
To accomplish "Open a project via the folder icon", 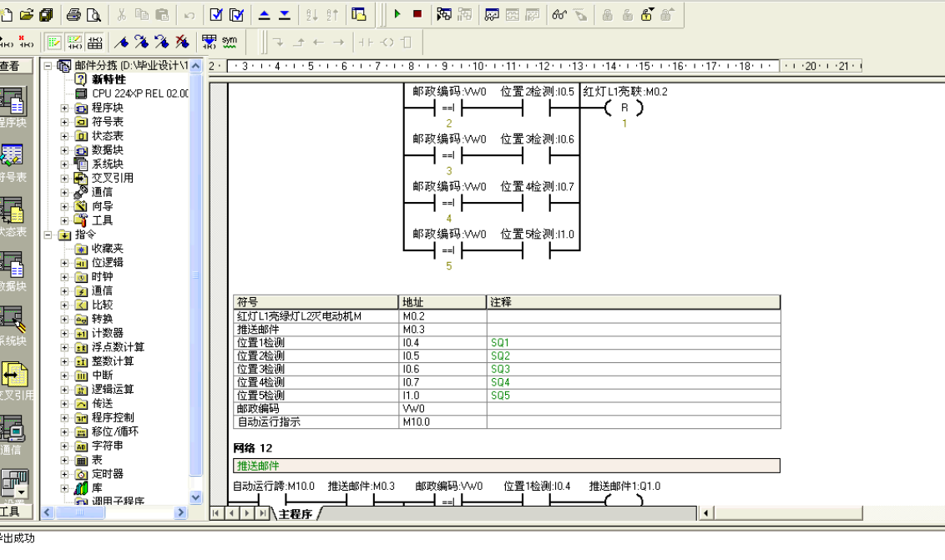I will pos(26,14).
